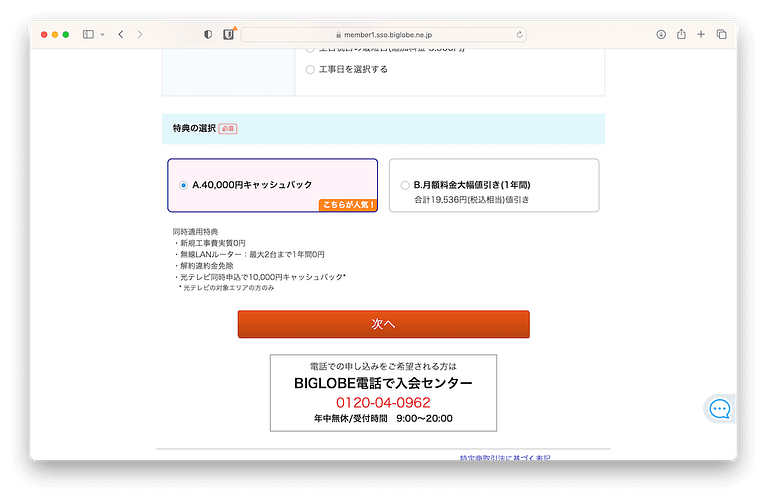The width and height of the screenshot is (767, 500).
Task: Click the address bar showing member1.sso.biglobe.ne.jp
Action: 383,34
